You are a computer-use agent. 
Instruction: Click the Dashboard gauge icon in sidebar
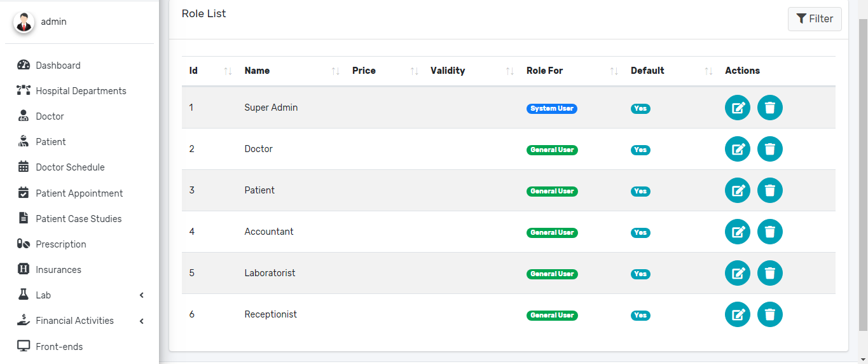coord(24,65)
